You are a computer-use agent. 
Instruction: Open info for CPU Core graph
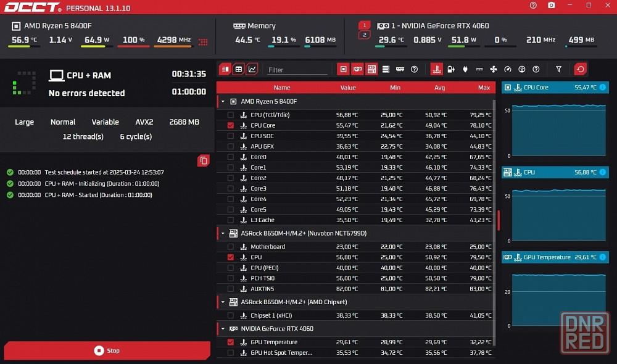click(x=602, y=88)
